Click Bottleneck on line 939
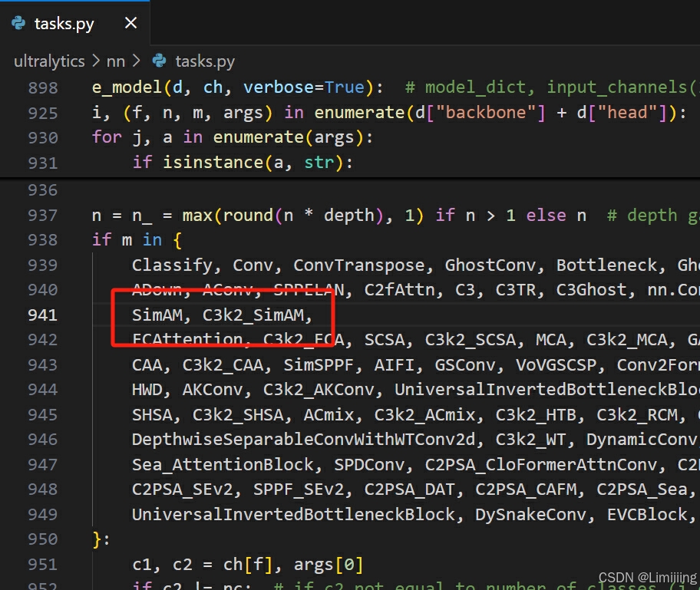Screen dimensions: 700x590 [606, 265]
